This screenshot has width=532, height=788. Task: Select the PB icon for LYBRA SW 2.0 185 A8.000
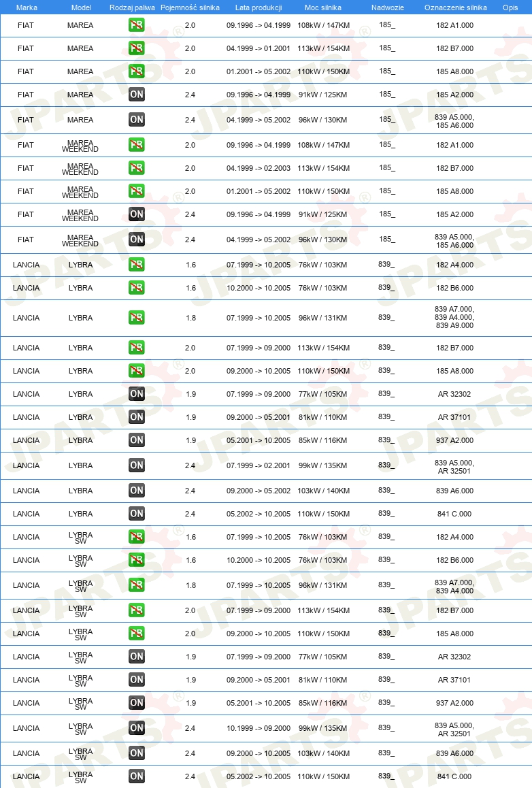pyautogui.click(x=137, y=634)
